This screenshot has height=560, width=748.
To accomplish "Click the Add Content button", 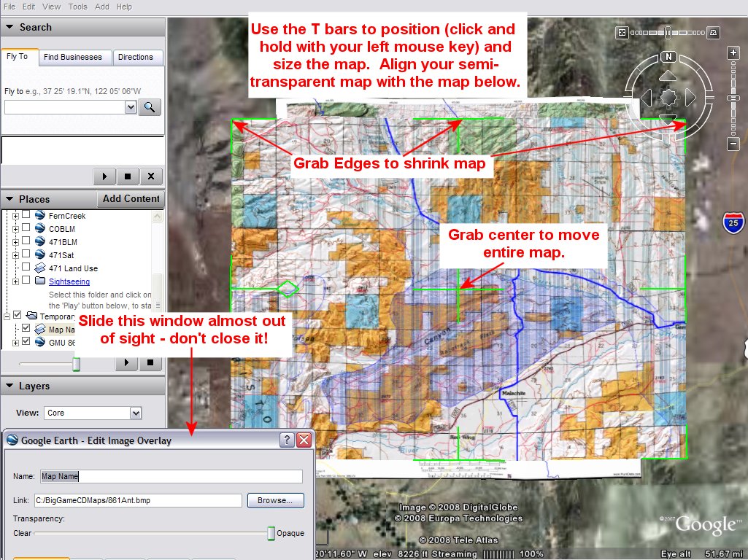I will coord(131,199).
